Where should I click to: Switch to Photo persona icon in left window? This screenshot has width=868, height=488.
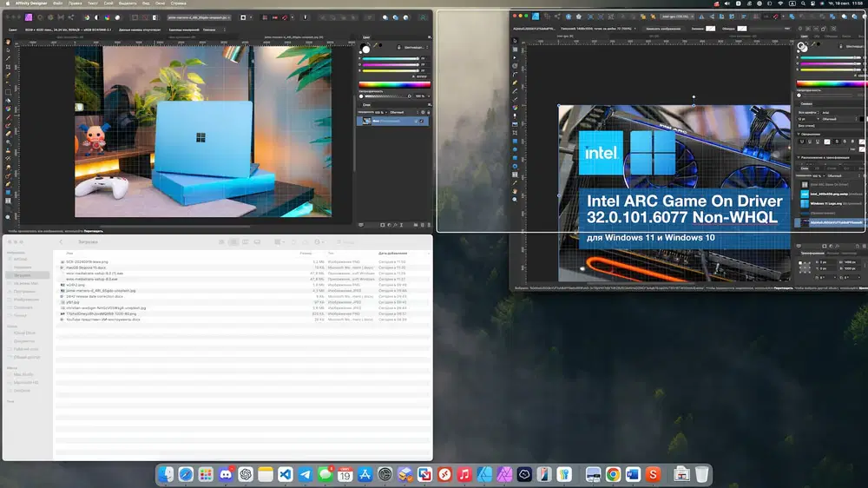pyautogui.click(x=29, y=17)
